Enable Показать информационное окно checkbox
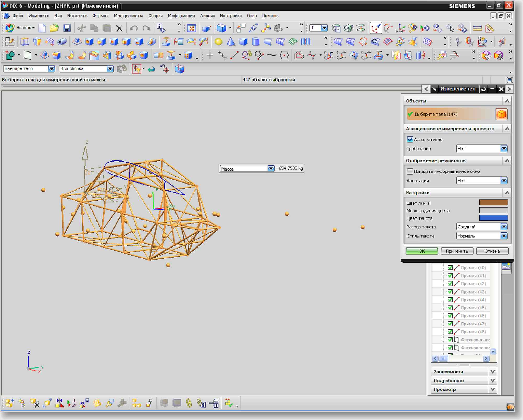The width and height of the screenshot is (523, 420). pos(410,171)
